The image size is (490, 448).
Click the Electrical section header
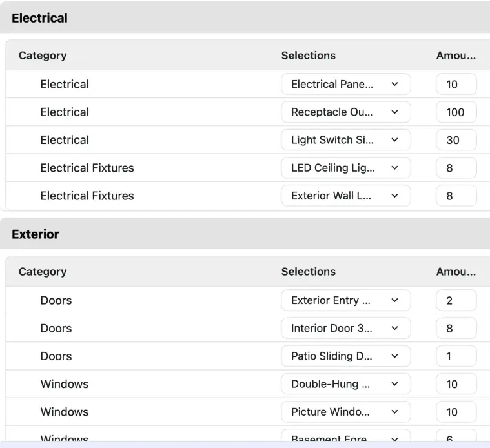click(x=40, y=18)
